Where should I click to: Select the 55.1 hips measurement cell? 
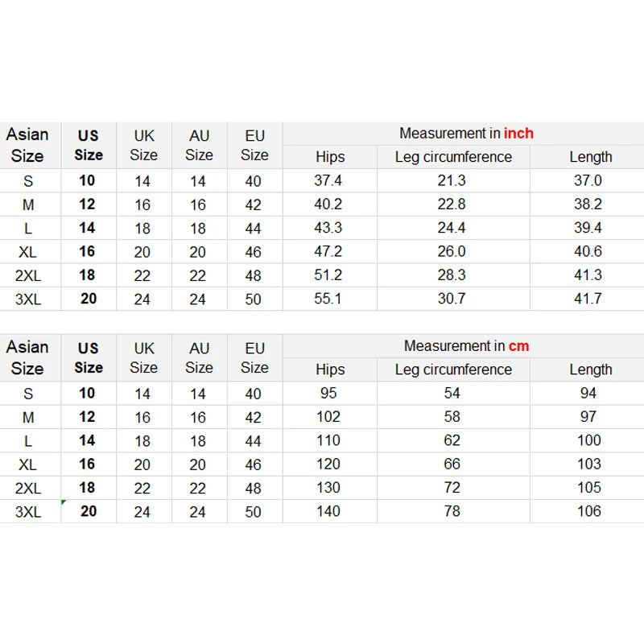(328, 299)
